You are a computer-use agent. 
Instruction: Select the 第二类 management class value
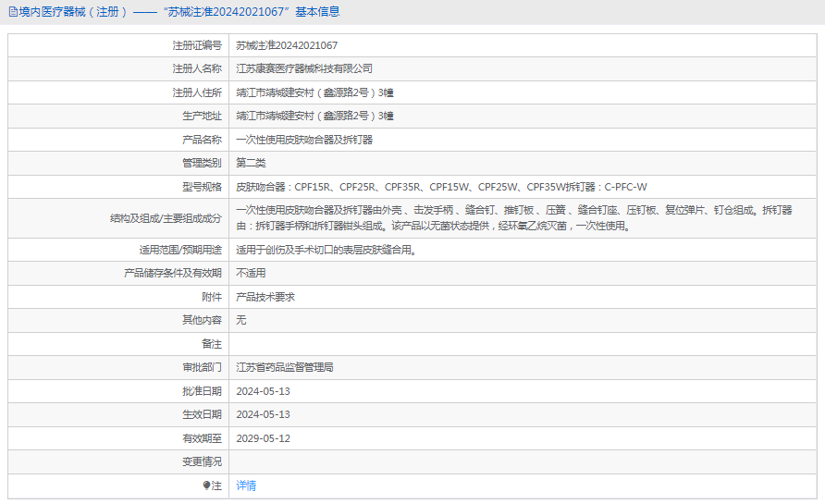point(251,163)
